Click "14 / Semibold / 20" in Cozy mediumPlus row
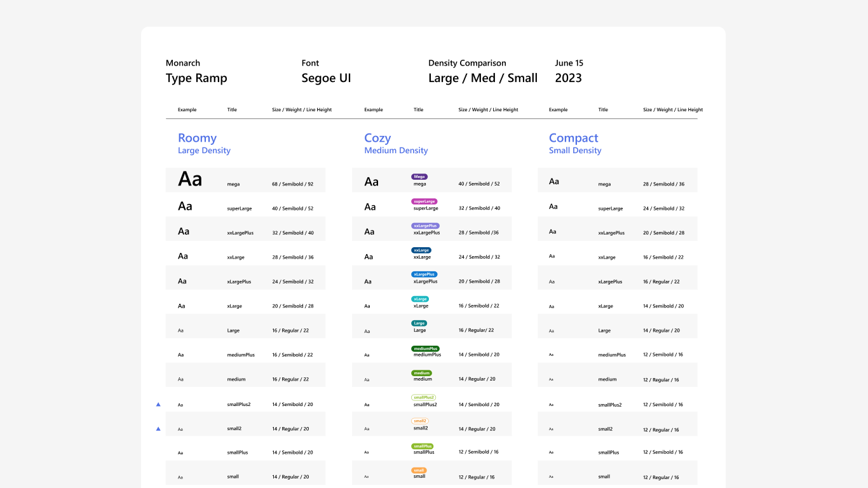The image size is (868, 488). pos(479,355)
